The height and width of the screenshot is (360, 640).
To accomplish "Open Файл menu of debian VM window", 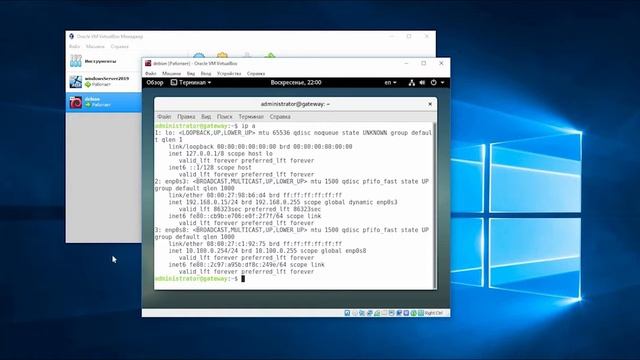I will pos(151,73).
